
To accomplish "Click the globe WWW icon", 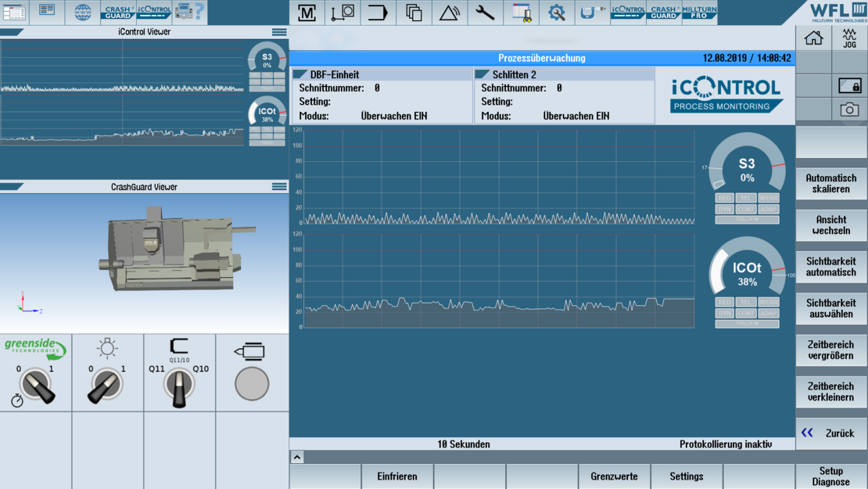I will tap(82, 12).
